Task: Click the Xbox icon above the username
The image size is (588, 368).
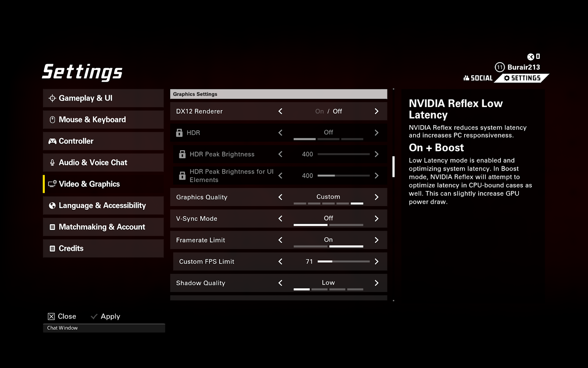Action: 531,57
